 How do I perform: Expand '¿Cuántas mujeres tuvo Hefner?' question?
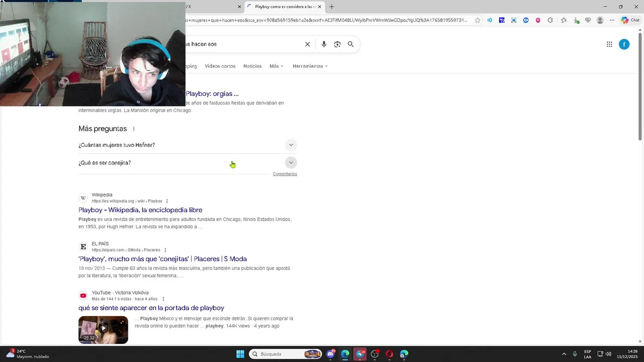[x=188, y=145]
